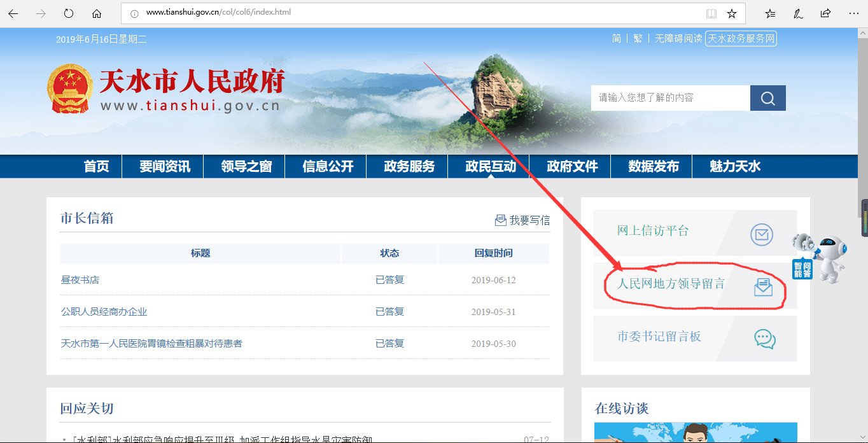Open the browser more options menu
Image resolution: width=868 pixels, height=443 pixels.
853,12
